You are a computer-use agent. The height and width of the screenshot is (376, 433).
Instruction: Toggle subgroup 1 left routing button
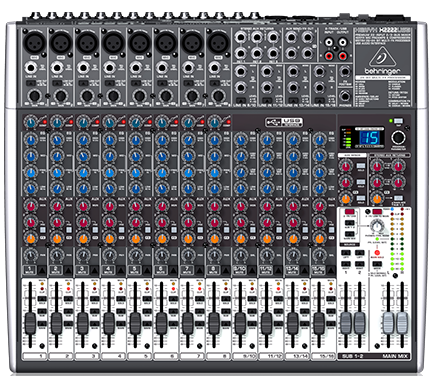[x=346, y=253]
